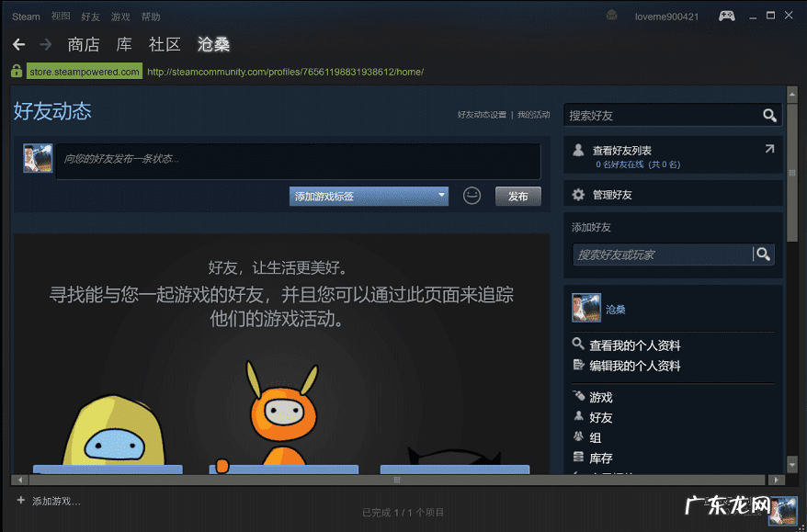Close the Steam window
Image resolution: width=807 pixels, height=532 pixels.
pos(789,16)
